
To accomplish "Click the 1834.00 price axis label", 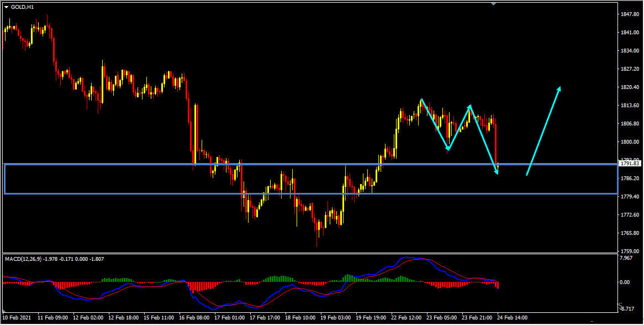I will (x=630, y=51).
